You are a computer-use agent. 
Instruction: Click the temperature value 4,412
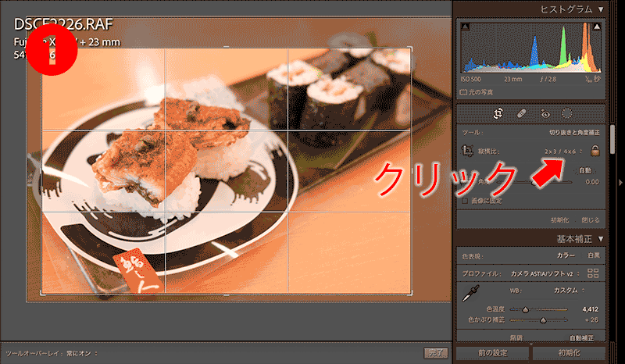pos(590,309)
